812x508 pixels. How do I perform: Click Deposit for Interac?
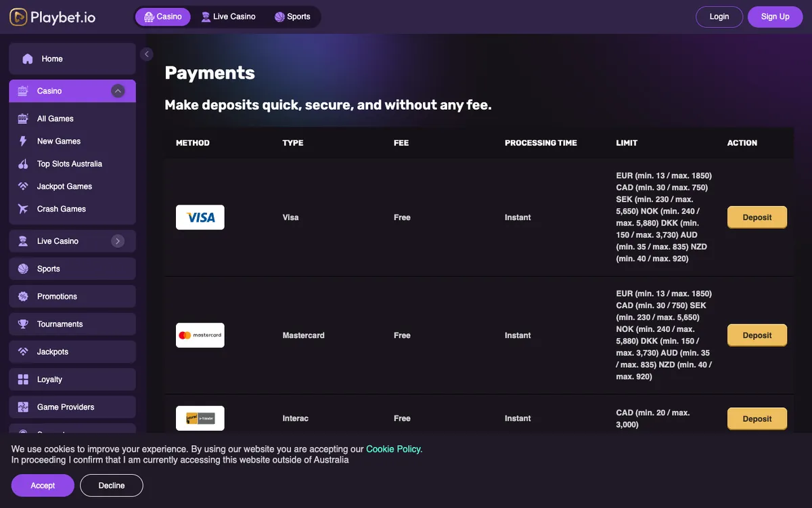(757, 419)
